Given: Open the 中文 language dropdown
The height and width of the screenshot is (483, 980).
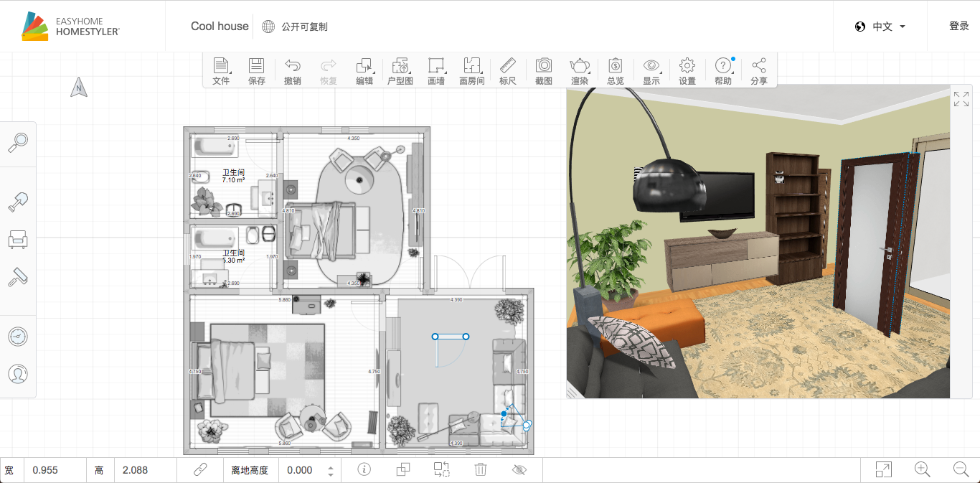Looking at the screenshot, I should (x=880, y=27).
